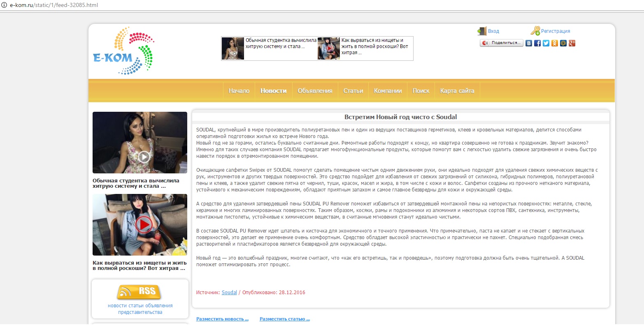Screen dimensions: 644x325
Task: Click the E-KOM site logo
Action: 123,51
